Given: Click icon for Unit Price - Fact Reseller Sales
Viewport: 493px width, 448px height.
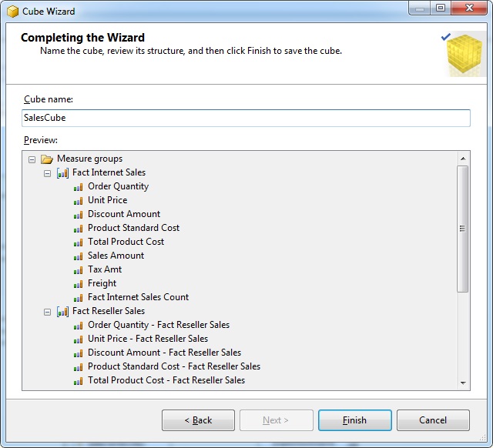Looking at the screenshot, I should [78, 339].
